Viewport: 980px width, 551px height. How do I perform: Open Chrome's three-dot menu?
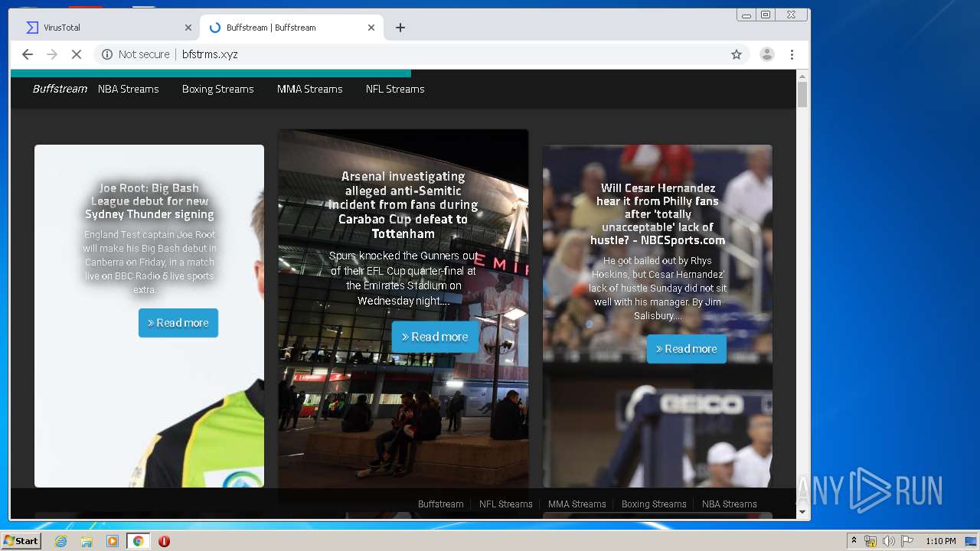click(x=792, y=54)
